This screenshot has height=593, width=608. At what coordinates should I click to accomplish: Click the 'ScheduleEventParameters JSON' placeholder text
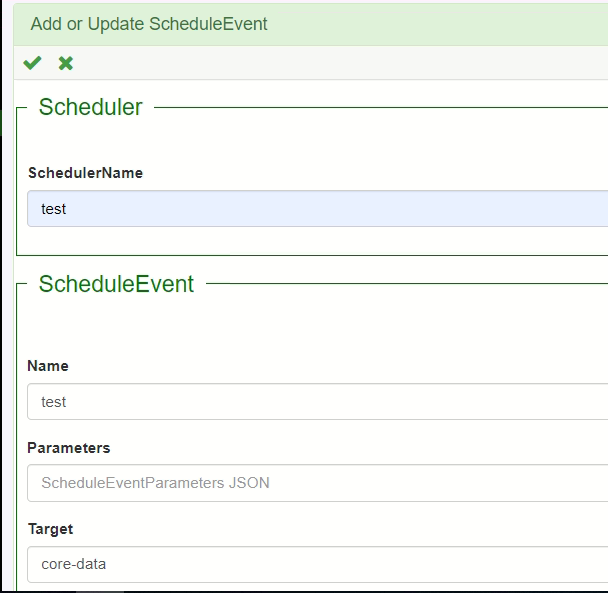pyautogui.click(x=155, y=483)
